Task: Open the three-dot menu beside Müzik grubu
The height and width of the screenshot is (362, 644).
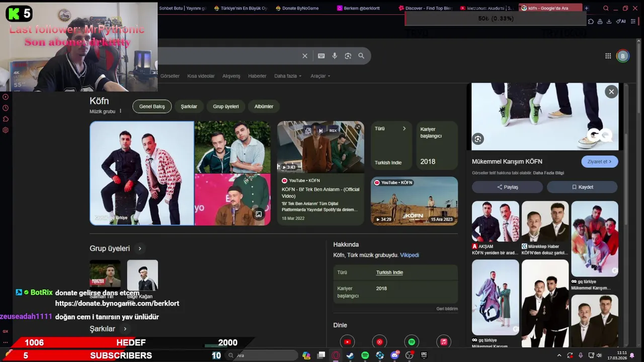Action: point(120,111)
